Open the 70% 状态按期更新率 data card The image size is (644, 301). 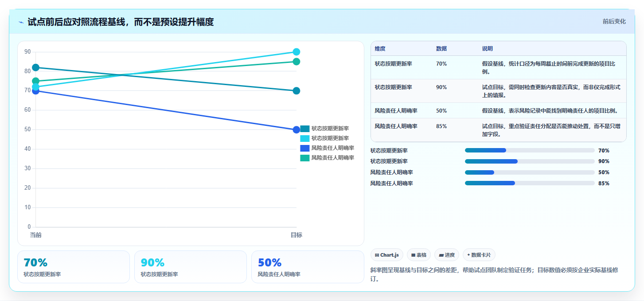click(74, 267)
